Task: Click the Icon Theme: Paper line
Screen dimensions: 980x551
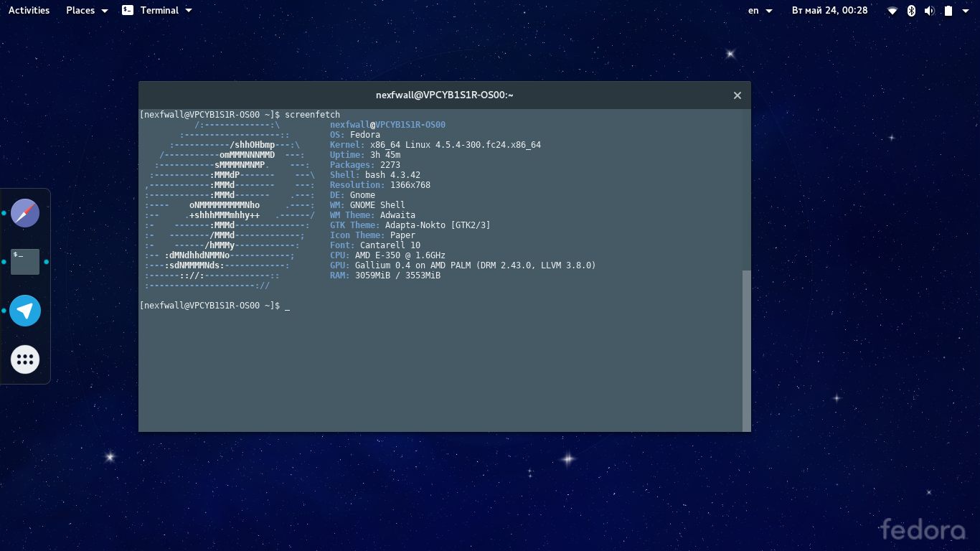Action: (x=372, y=235)
